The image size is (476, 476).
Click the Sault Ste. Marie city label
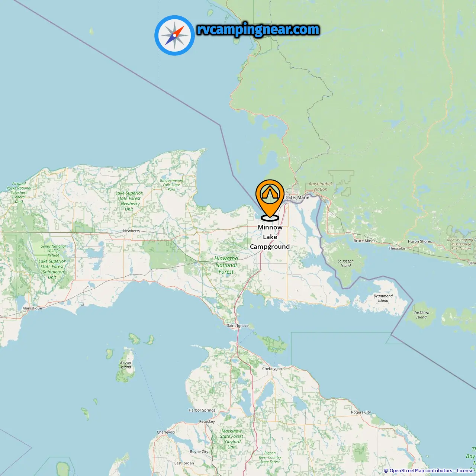coord(296,197)
